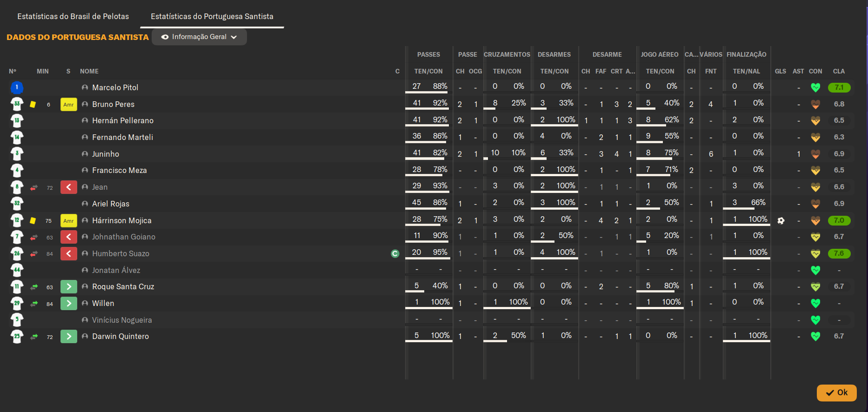Image resolution: width=868 pixels, height=412 pixels.
Task: Click the condition heart icon for Marcelo Pitol
Action: pyautogui.click(x=815, y=87)
